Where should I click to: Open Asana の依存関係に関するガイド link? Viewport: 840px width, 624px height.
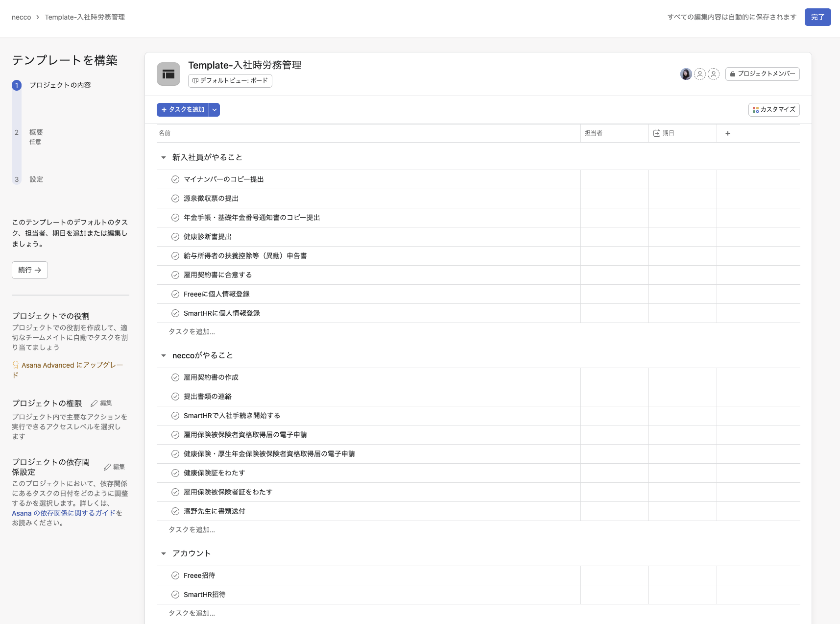[64, 513]
